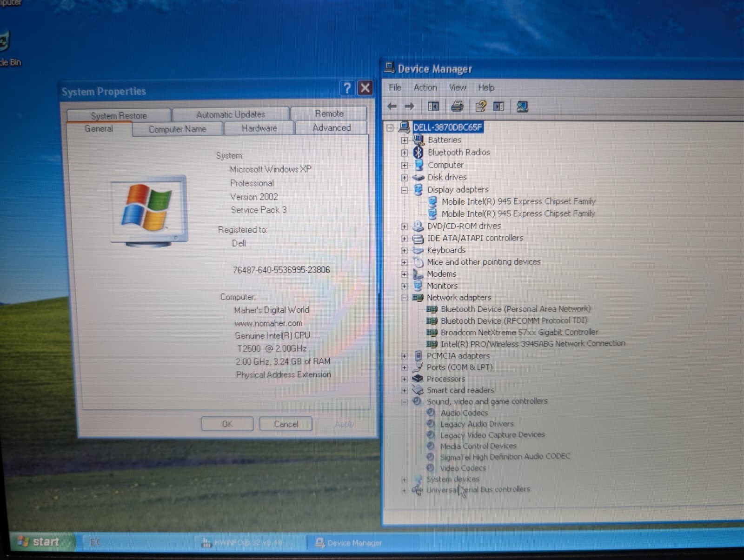Image resolution: width=744 pixels, height=560 pixels.
Task: Collapse Sound, video and game controllers node
Action: point(404,401)
